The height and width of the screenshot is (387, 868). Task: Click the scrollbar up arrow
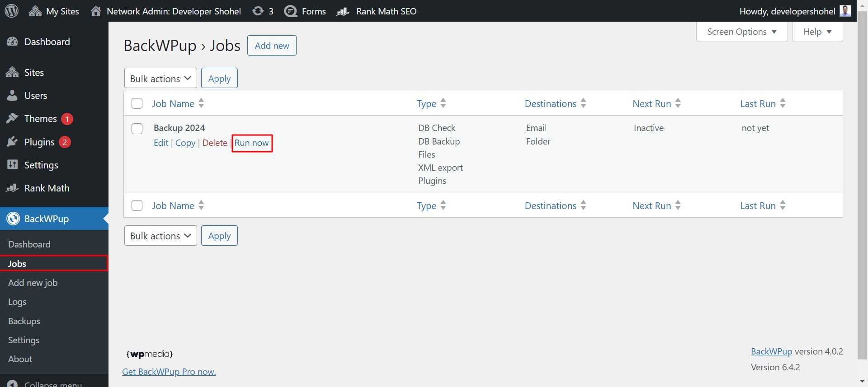(x=862, y=5)
